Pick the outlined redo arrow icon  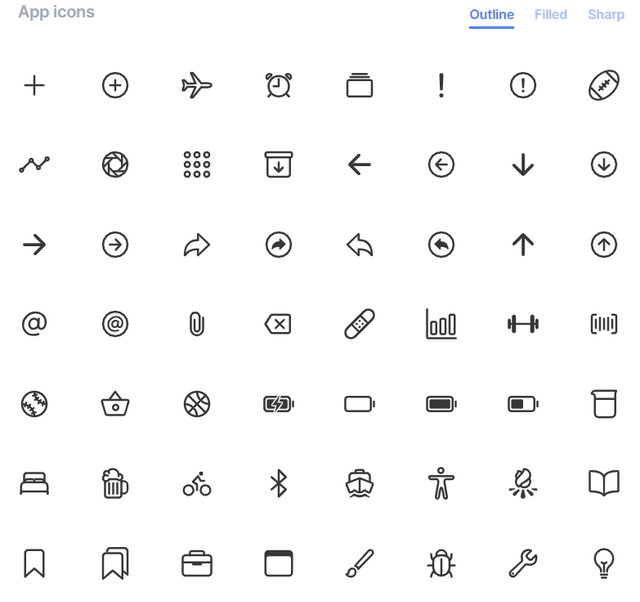[x=197, y=245]
